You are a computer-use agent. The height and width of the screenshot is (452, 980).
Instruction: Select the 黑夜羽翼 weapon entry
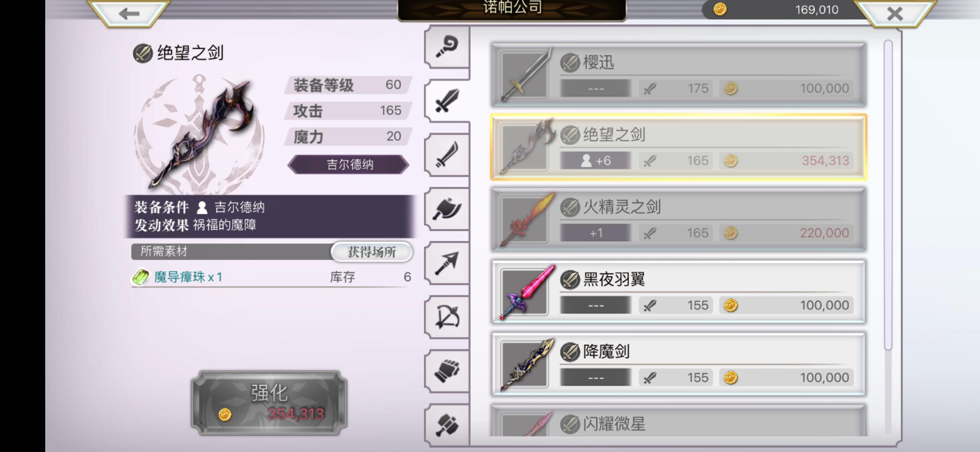pyautogui.click(x=678, y=292)
